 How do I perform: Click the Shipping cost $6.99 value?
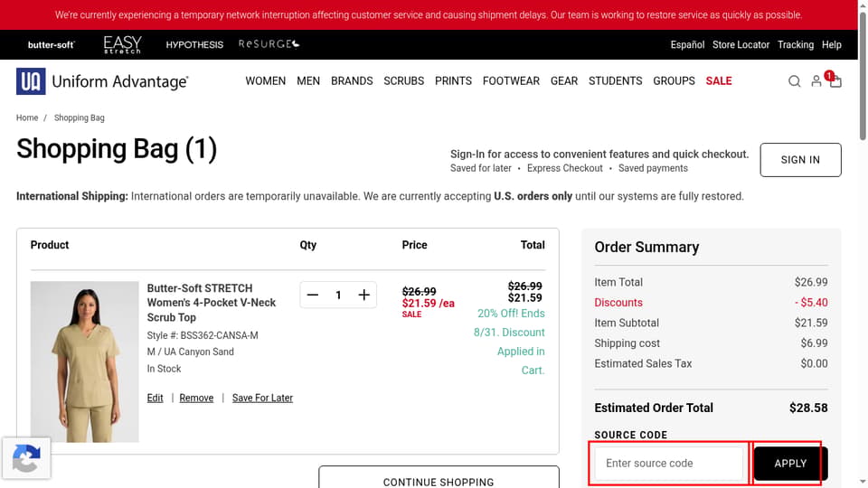pyautogui.click(x=815, y=343)
